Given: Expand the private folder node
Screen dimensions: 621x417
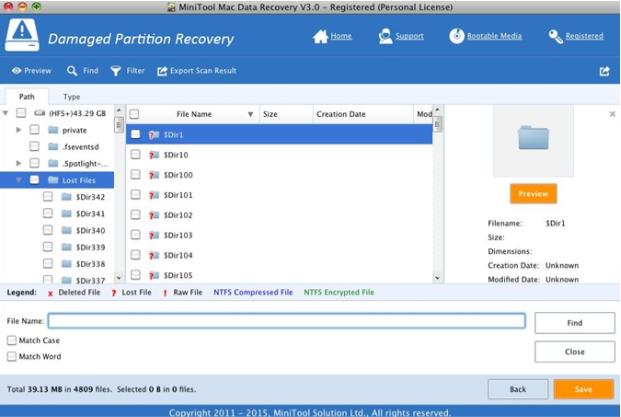Looking at the screenshot, I should tap(18, 129).
